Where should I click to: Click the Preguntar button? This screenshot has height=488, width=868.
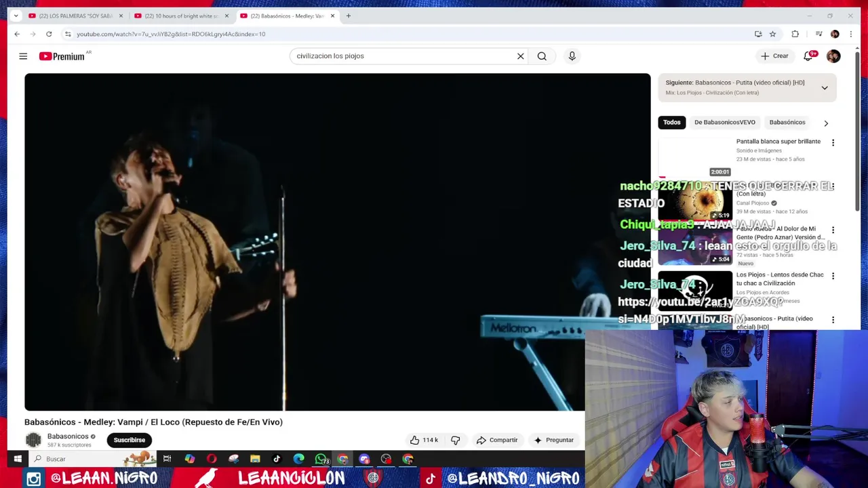[x=554, y=440]
